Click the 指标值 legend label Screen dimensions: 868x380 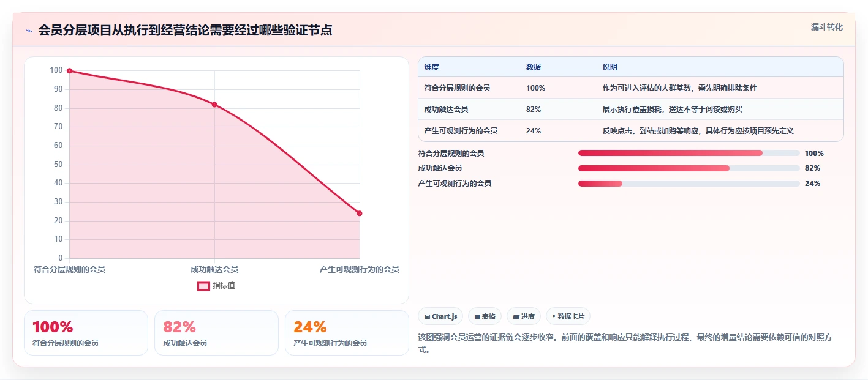coord(224,286)
